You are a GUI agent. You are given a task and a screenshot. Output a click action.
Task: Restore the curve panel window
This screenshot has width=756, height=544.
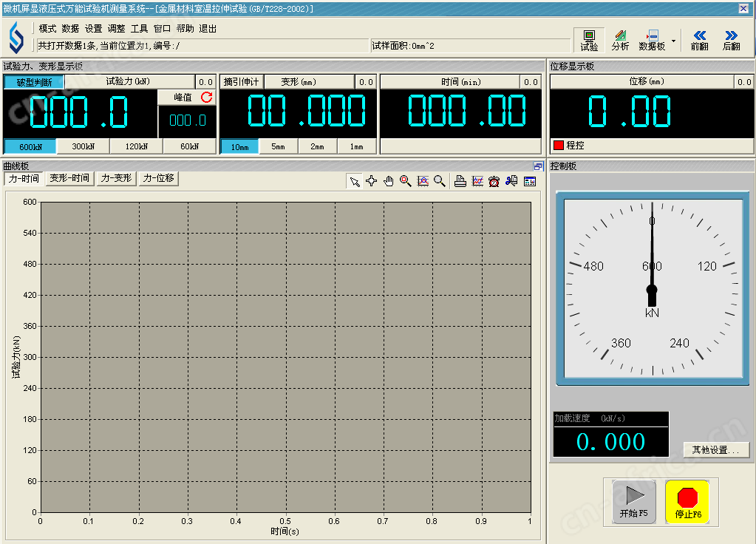[538, 166]
